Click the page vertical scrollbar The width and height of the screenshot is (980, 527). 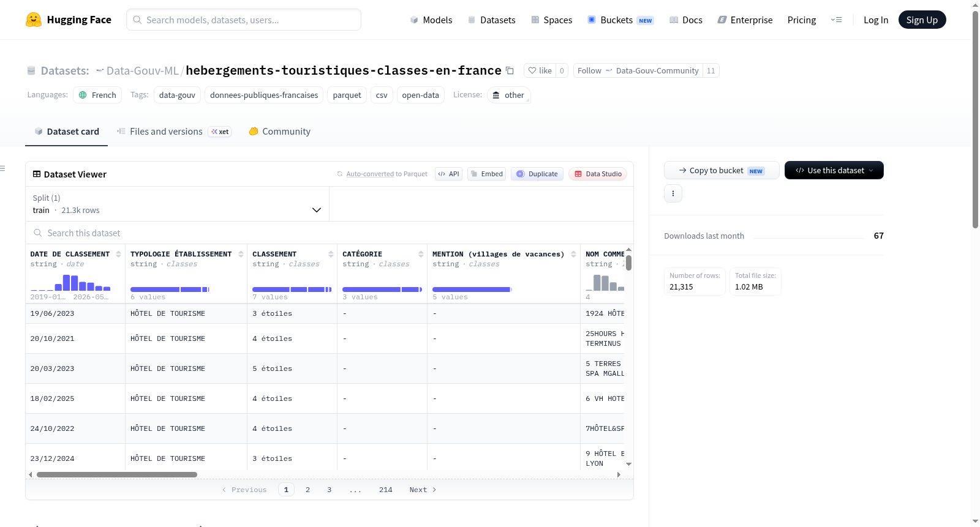click(x=975, y=119)
